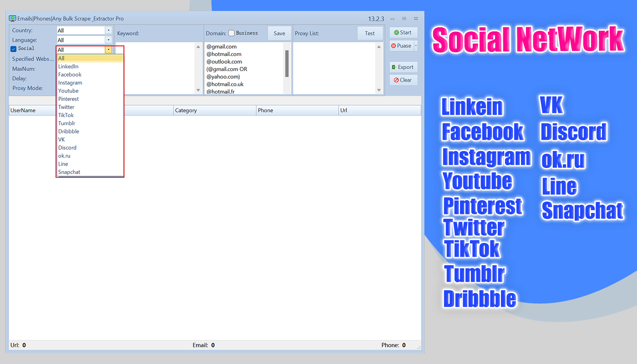637x364 pixels.
Task: Pick ok.ru from the social list
Action: [90, 156]
